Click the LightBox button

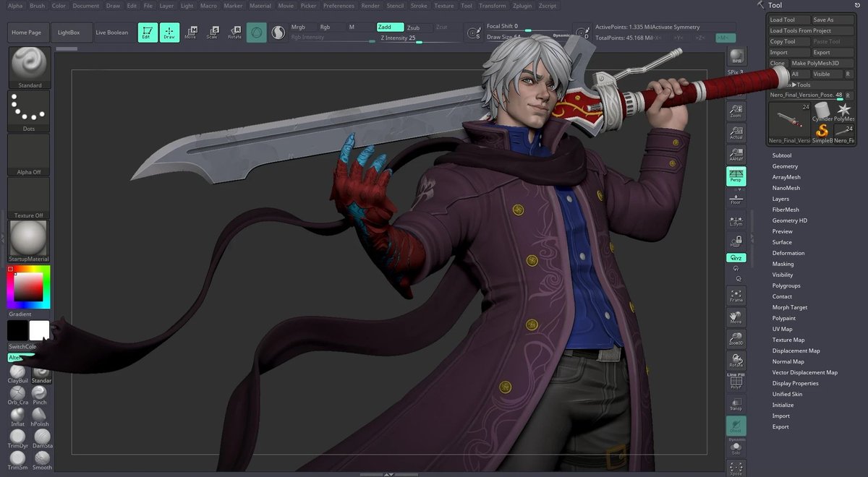coord(72,33)
